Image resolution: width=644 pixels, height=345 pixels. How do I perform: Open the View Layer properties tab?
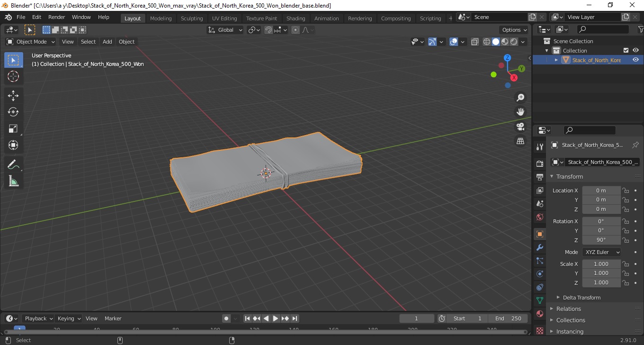[539, 190]
